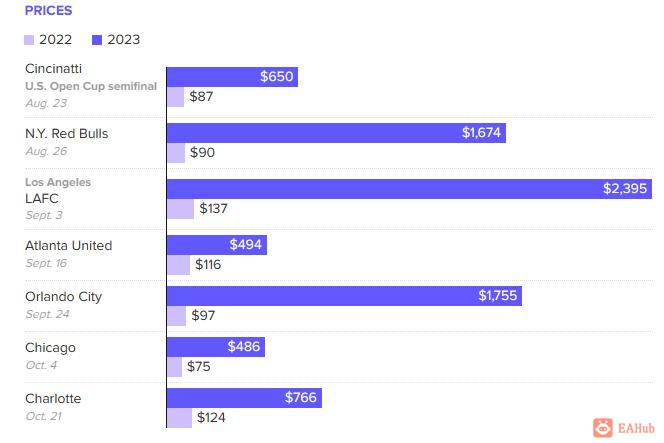
Task: Click the 2023 legend label text
Action: pyautogui.click(x=124, y=40)
